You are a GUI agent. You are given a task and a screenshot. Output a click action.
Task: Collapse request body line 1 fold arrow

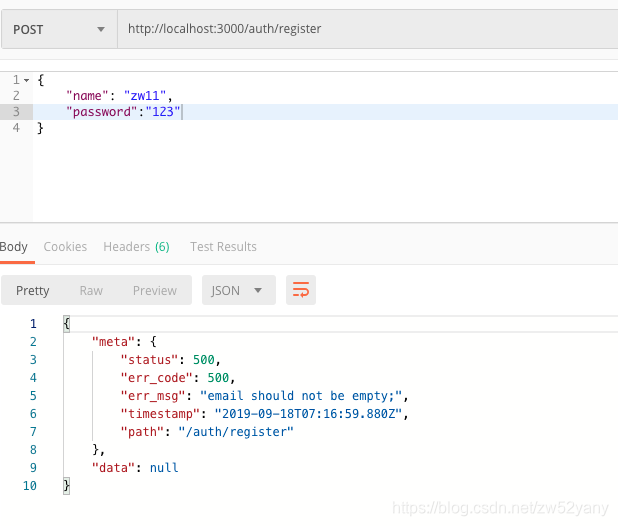26,80
